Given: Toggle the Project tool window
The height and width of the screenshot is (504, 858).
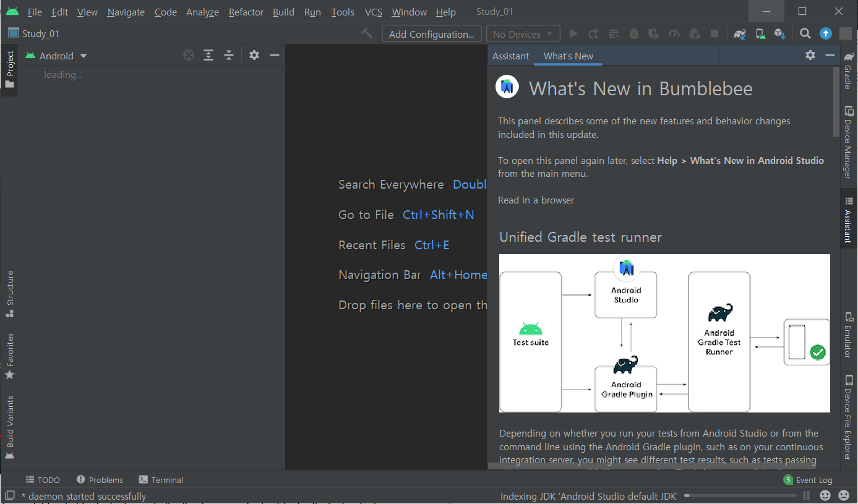Looking at the screenshot, I should coord(9,70).
